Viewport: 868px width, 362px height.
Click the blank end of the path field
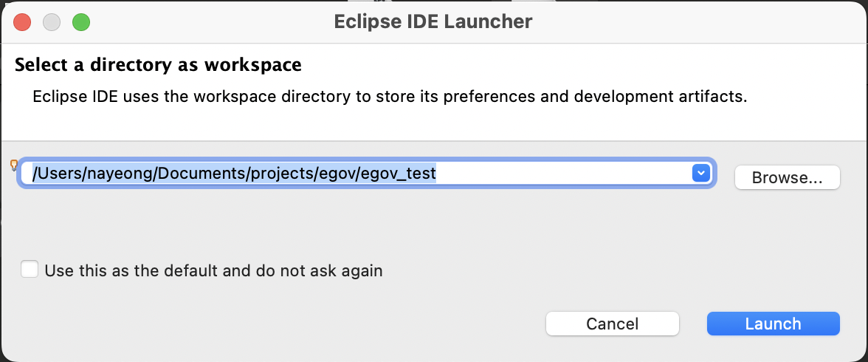point(562,174)
